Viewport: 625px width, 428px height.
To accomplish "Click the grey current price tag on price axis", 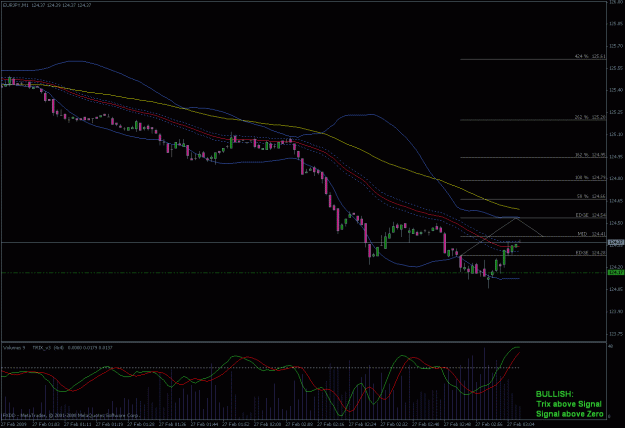I will tap(616, 242).
